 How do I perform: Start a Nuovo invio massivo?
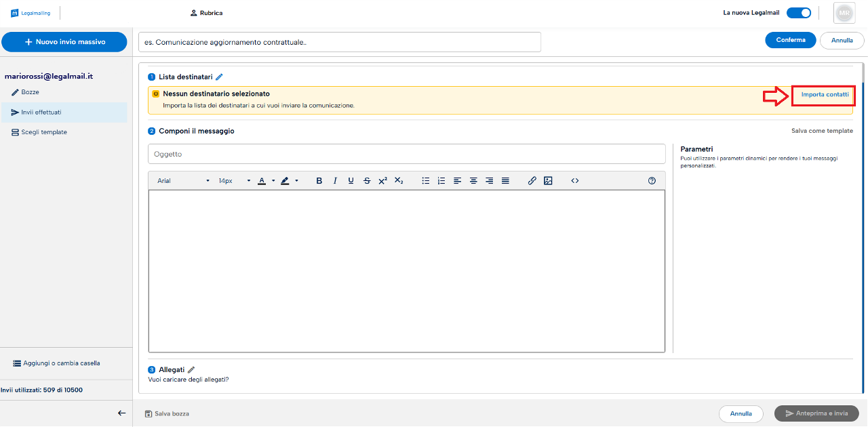tap(64, 42)
